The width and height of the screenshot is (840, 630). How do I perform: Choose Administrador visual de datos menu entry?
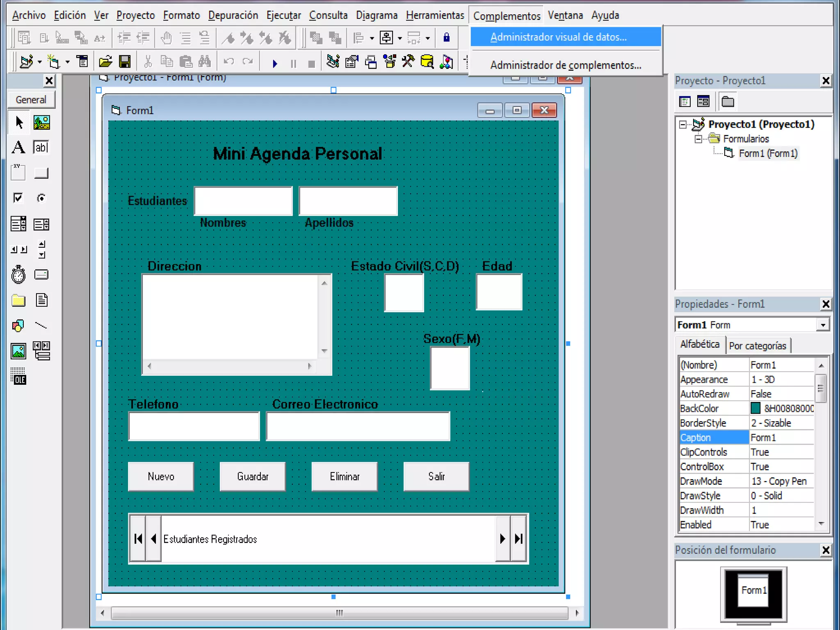(558, 37)
